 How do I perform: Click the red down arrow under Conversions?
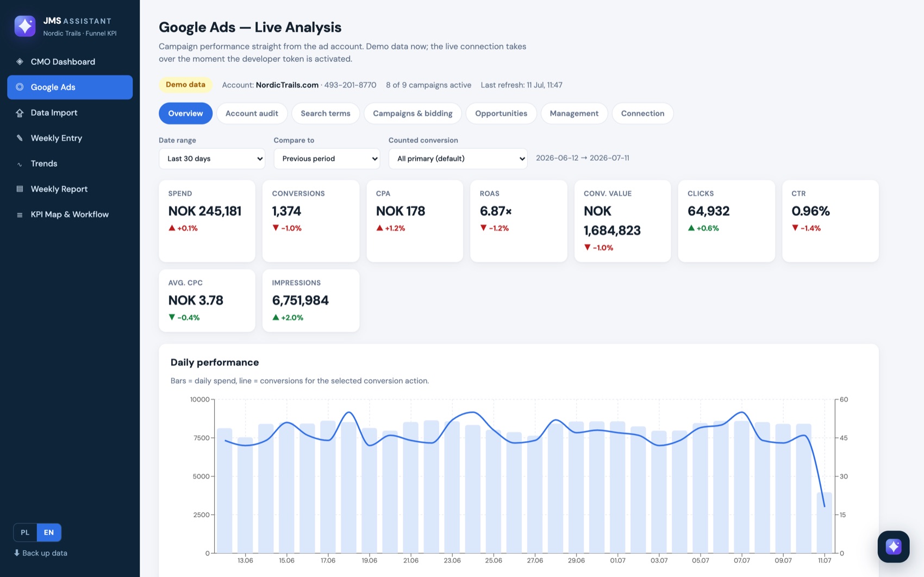[276, 228]
